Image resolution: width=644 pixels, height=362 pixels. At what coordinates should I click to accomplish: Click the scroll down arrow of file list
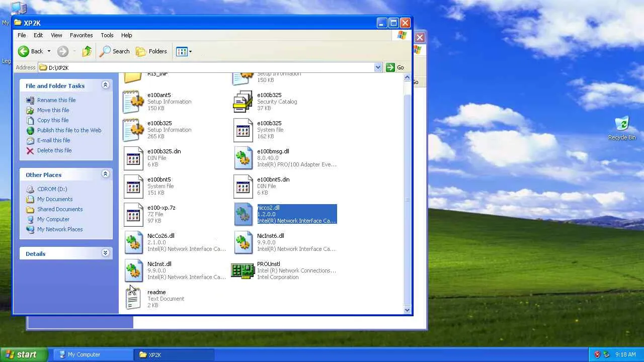point(407,310)
